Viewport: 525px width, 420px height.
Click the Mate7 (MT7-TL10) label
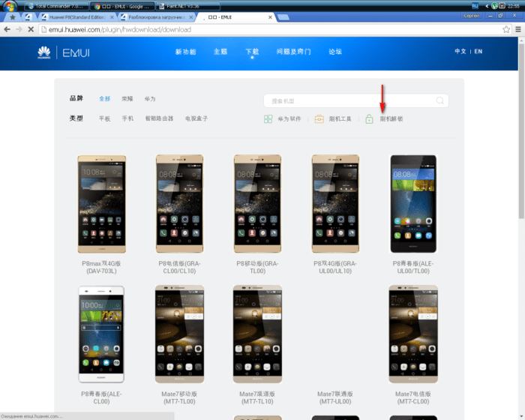click(x=257, y=397)
